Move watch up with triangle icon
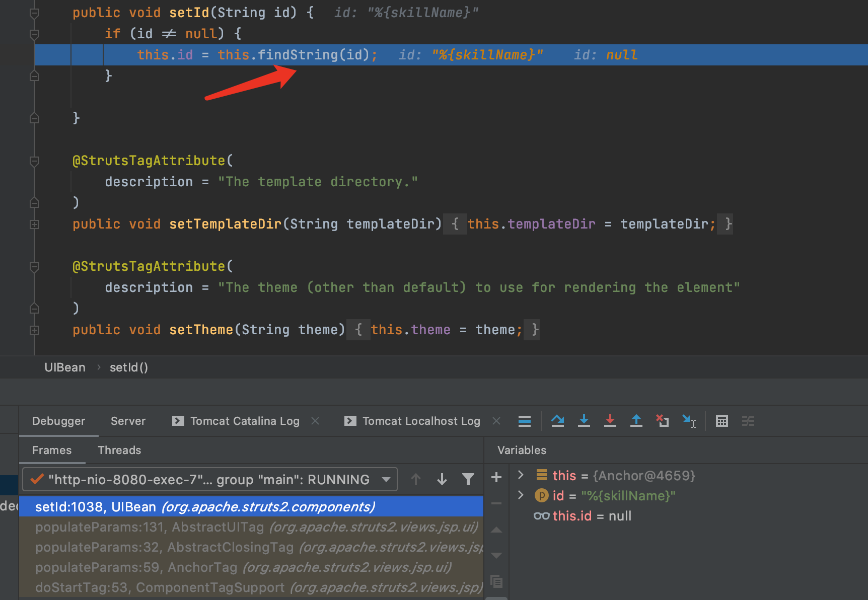Viewport: 868px width, 600px height. [496, 530]
